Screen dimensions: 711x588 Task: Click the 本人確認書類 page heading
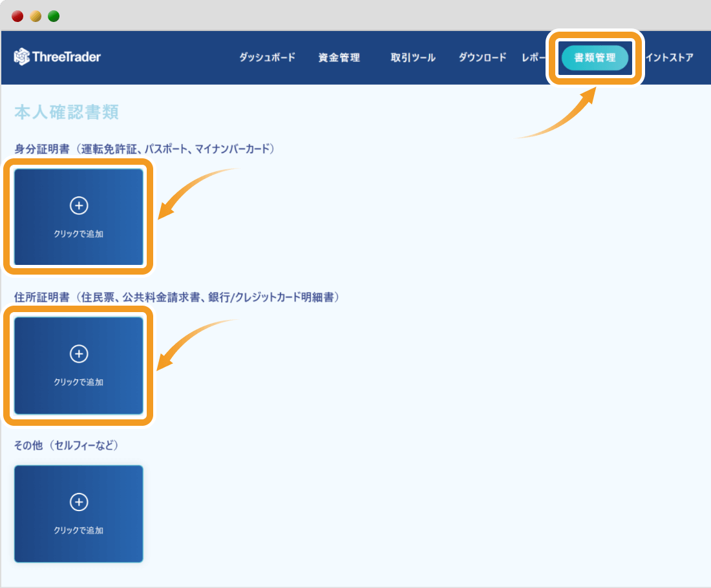[66, 112]
